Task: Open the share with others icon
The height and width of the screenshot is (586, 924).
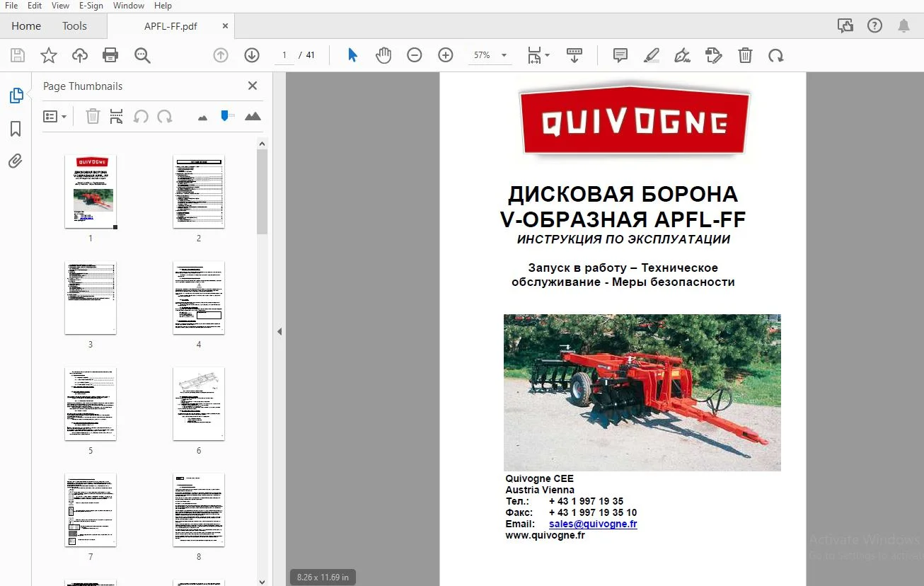Action: point(845,25)
